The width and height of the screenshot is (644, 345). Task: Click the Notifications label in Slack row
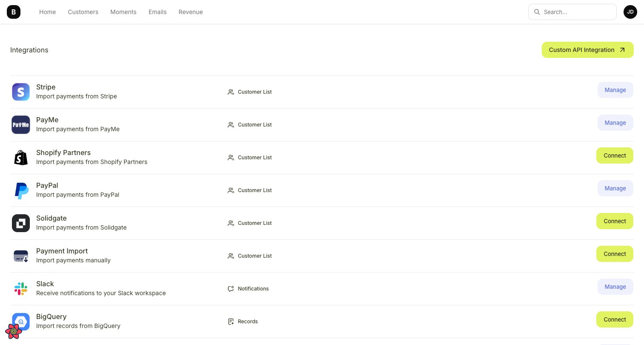253,289
